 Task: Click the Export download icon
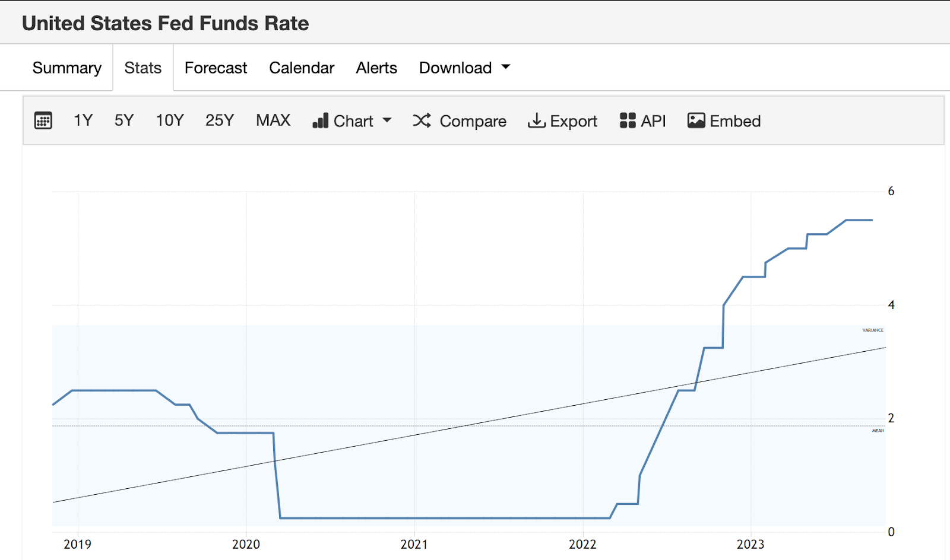(x=537, y=121)
